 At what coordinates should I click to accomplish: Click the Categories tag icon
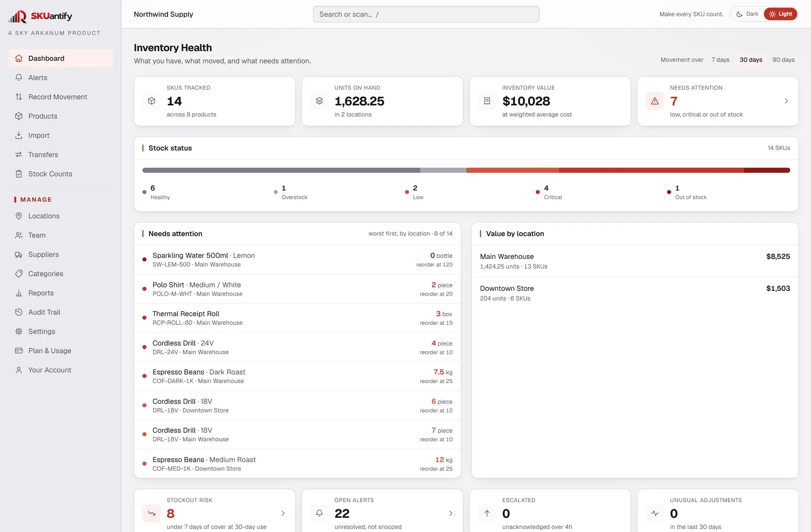(x=19, y=274)
